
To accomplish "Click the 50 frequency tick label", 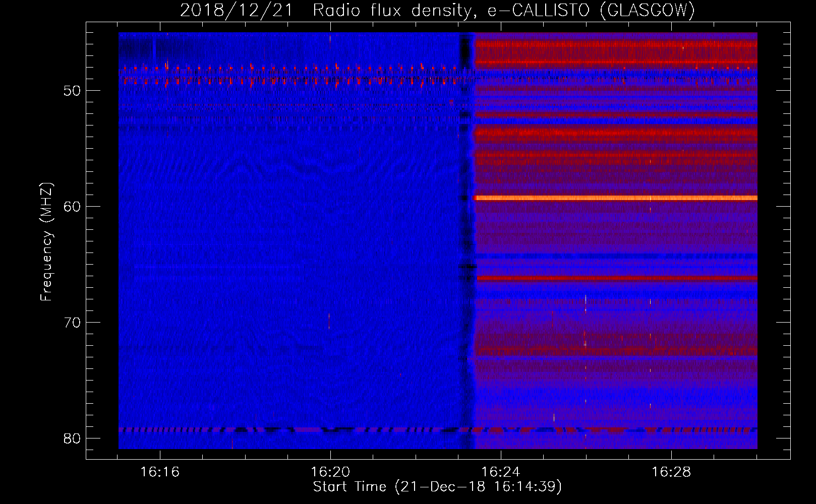I will tap(72, 91).
